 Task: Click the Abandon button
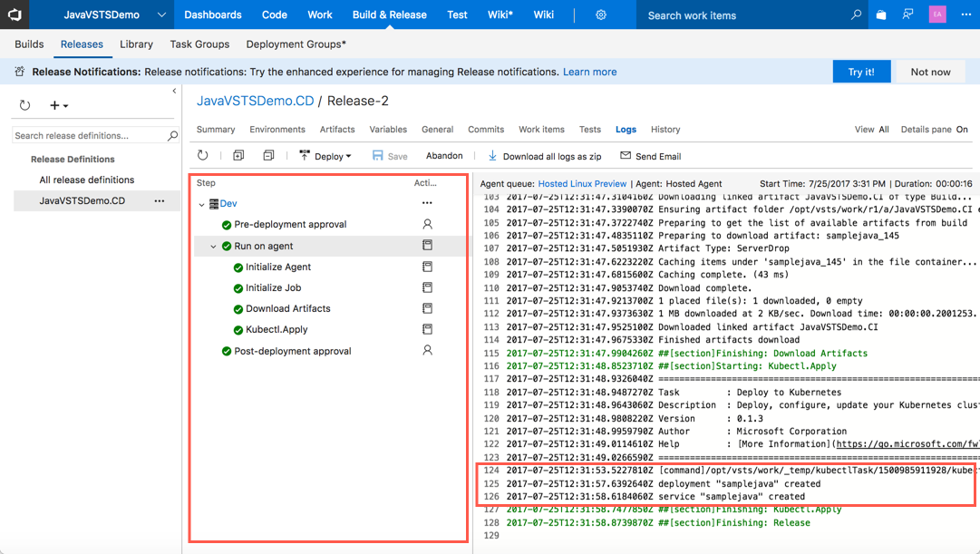[x=443, y=156]
